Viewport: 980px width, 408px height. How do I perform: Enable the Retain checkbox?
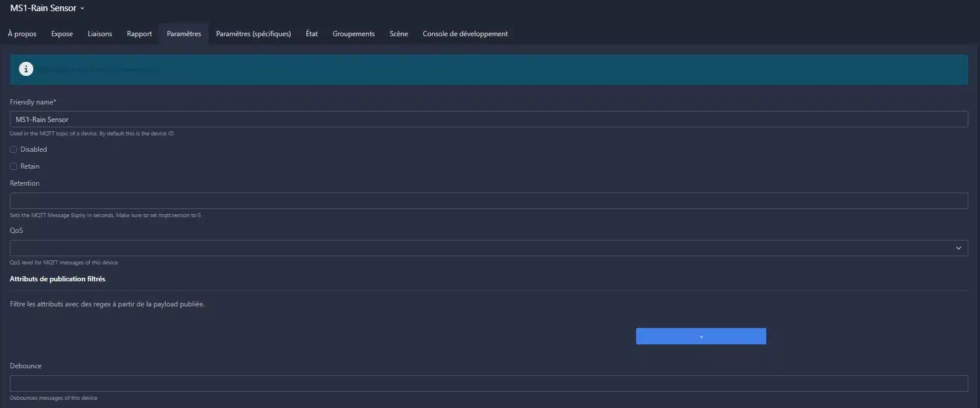point(13,166)
